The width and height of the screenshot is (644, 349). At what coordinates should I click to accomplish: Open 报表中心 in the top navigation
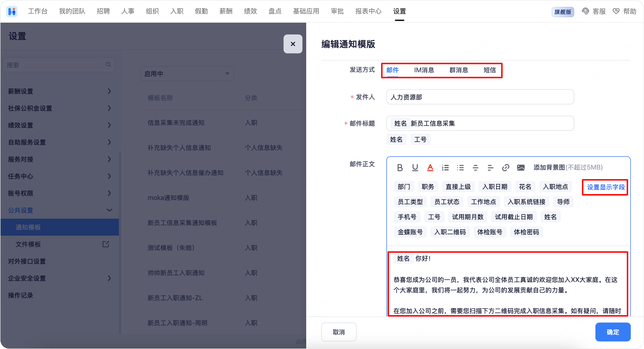368,11
